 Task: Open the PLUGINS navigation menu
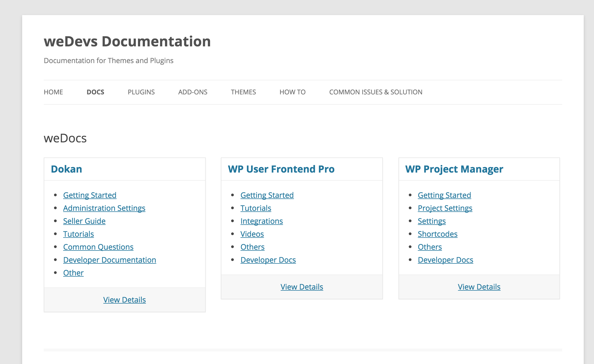pos(141,92)
